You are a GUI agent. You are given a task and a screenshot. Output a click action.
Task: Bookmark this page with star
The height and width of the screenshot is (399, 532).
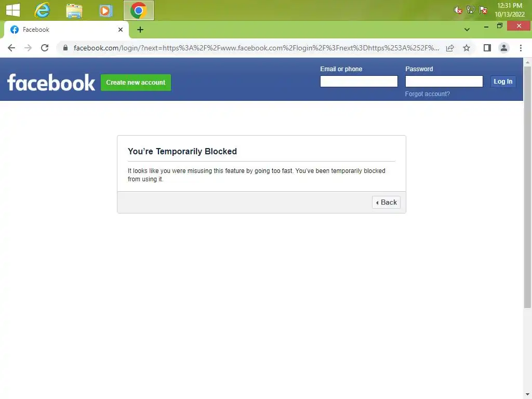point(467,48)
